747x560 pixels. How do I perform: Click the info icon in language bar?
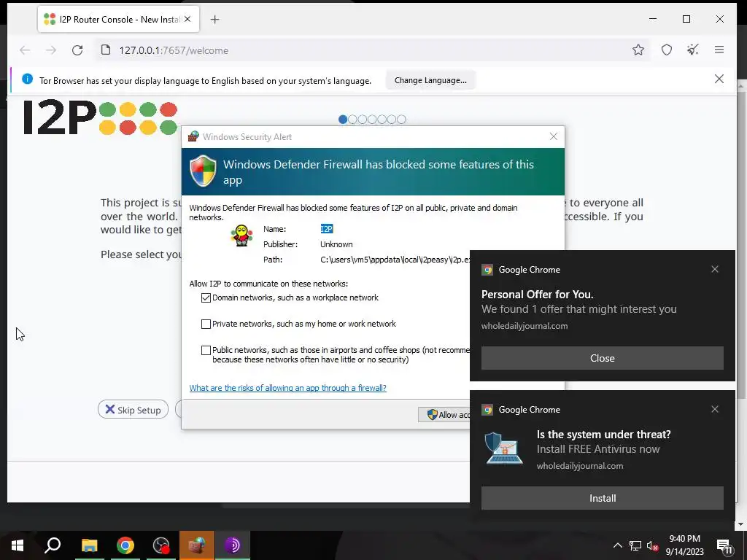click(27, 79)
